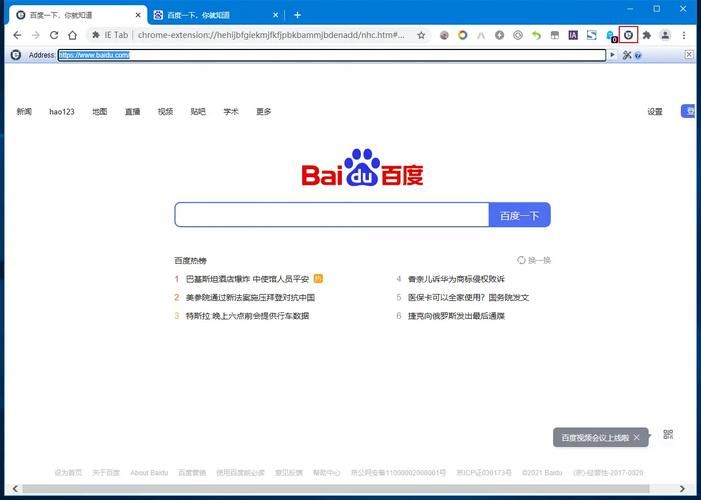Image resolution: width=701 pixels, height=500 pixels.
Task: Click the green undo-arrow extension icon
Action: [536, 35]
